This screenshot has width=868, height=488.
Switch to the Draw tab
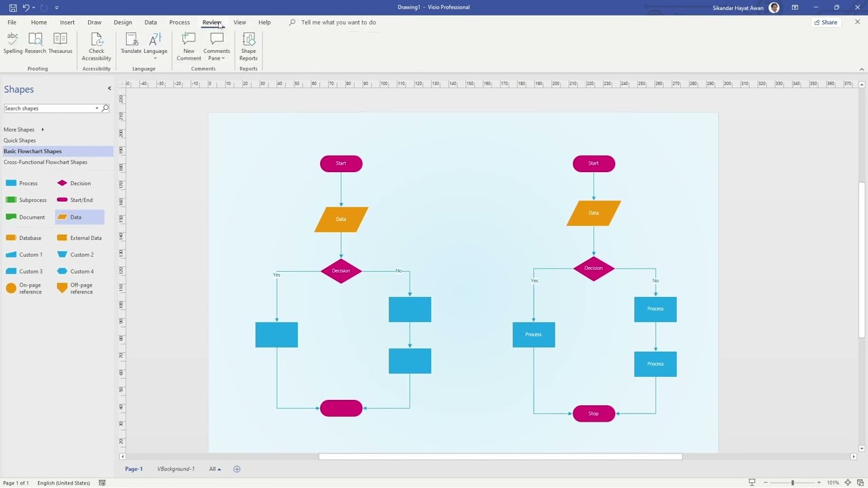click(x=94, y=22)
